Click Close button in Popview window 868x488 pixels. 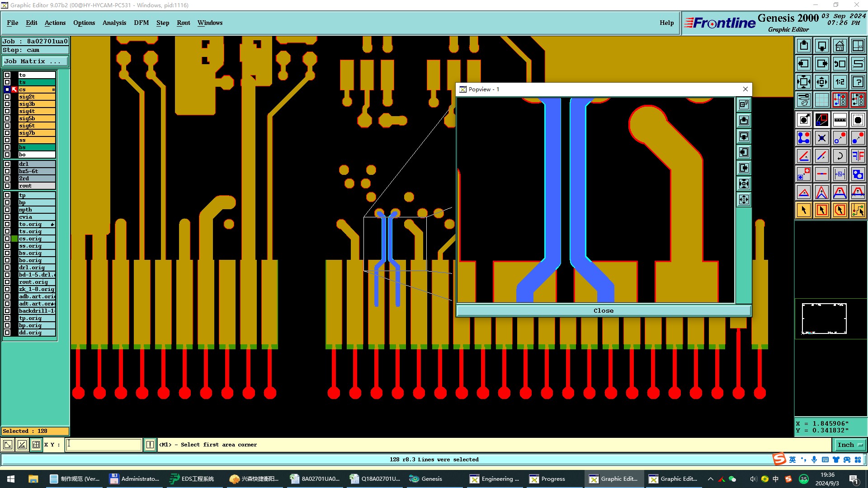(x=603, y=311)
